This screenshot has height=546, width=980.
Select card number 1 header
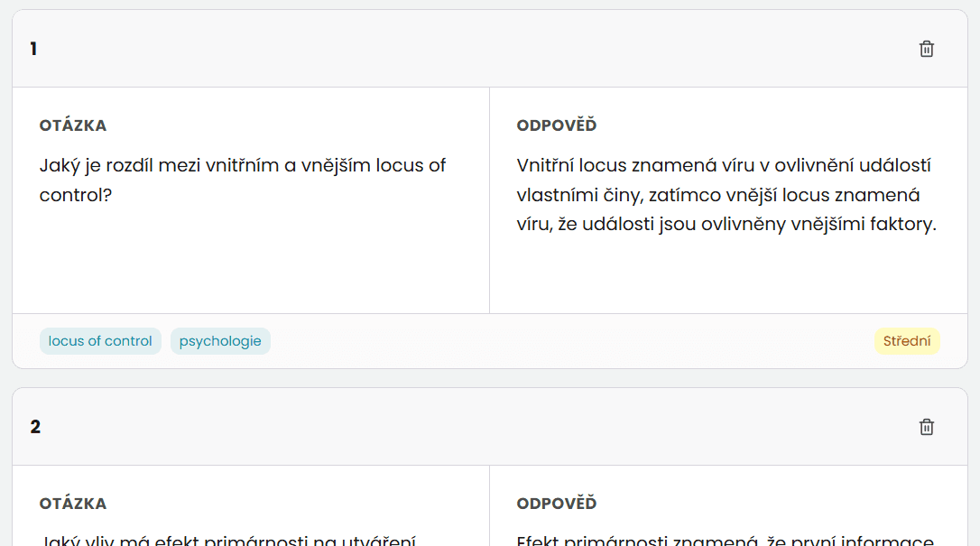(x=34, y=49)
